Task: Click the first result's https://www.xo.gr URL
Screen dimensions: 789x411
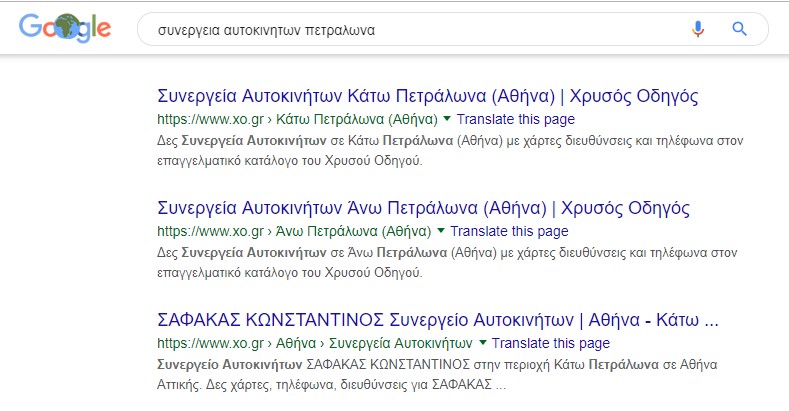Action: click(x=210, y=119)
